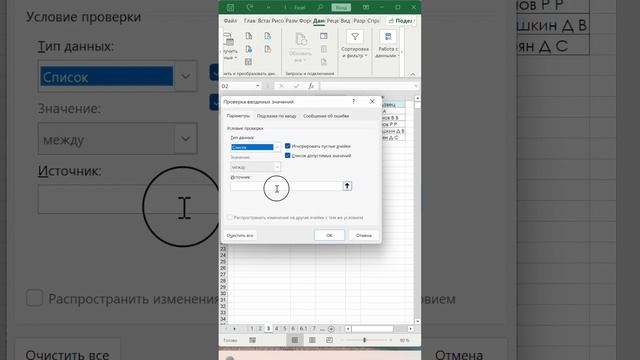Image resolution: width=640 pixels, height=360 pixels.
Task: Click Отмена button in the center dialog
Action: point(364,235)
